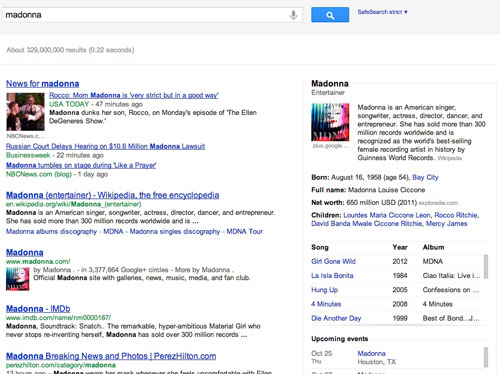Image resolution: width=500 pixels, height=374 pixels.
Task: Open the Madonna singles discography sitelink
Action: coord(175,231)
